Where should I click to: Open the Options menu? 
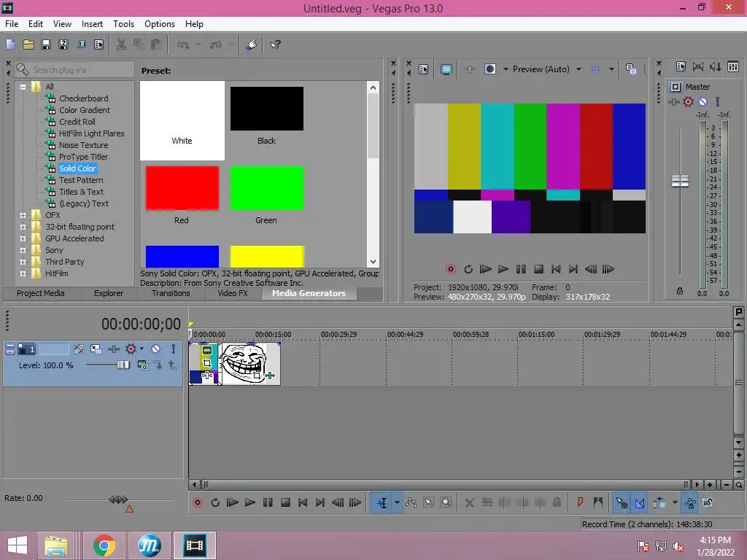pos(160,24)
